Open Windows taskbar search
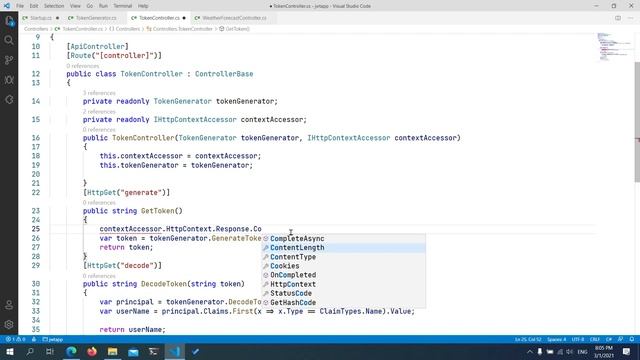This screenshot has height=360, width=640. tap(30, 351)
